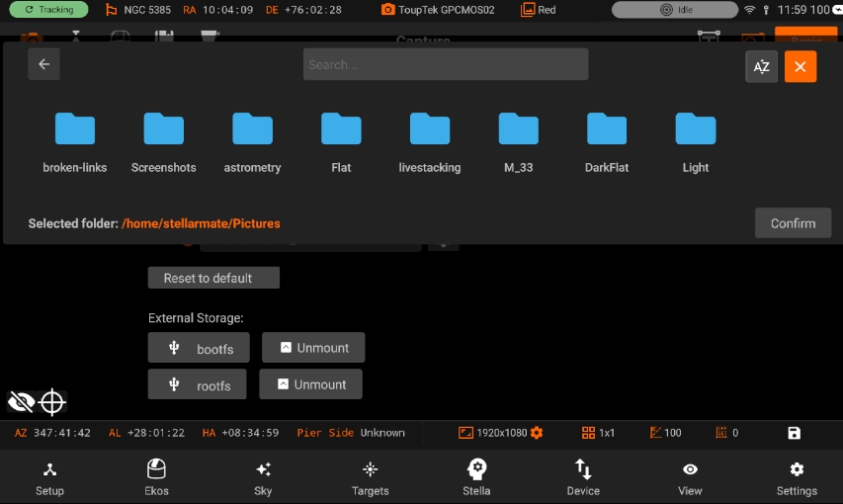The height and width of the screenshot is (504, 843).
Task: Click the 1920x1080 frame resolution icon
Action: (465, 433)
